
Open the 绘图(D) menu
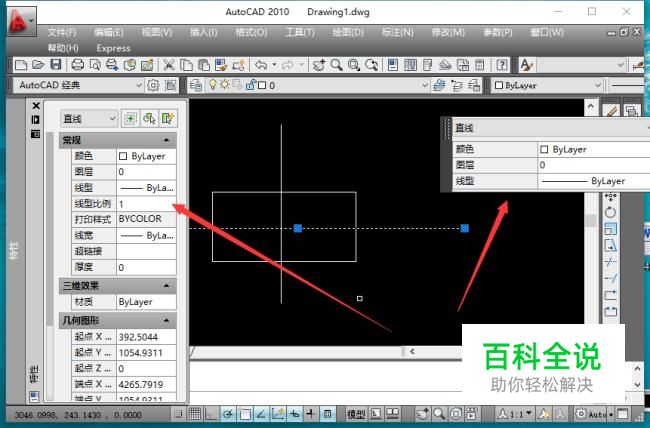[348, 32]
